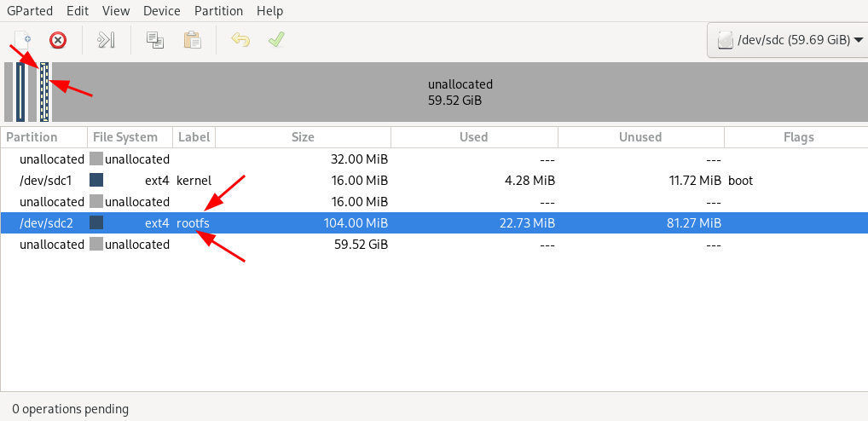Click the large unallocated block in disk map
This screenshot has width=868, height=421.
point(460,92)
